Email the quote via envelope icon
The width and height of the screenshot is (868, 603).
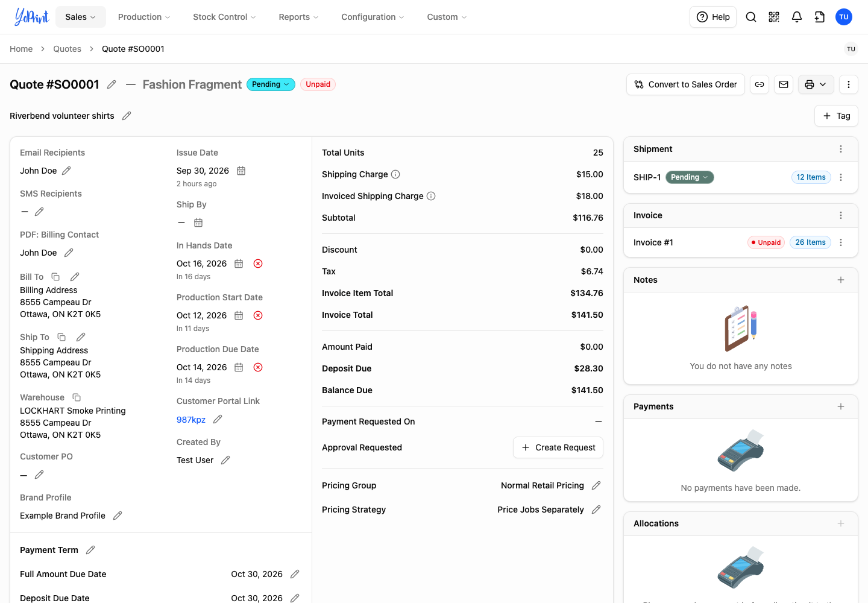[784, 84]
